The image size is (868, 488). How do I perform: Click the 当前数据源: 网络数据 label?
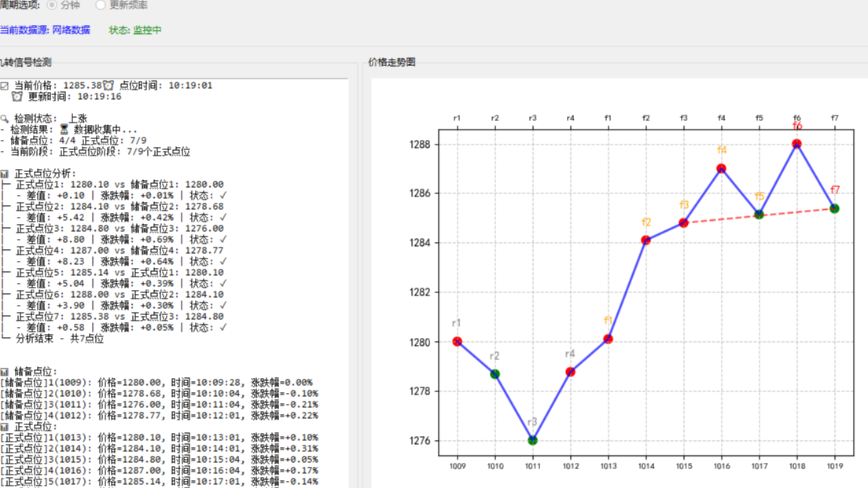pos(45,30)
